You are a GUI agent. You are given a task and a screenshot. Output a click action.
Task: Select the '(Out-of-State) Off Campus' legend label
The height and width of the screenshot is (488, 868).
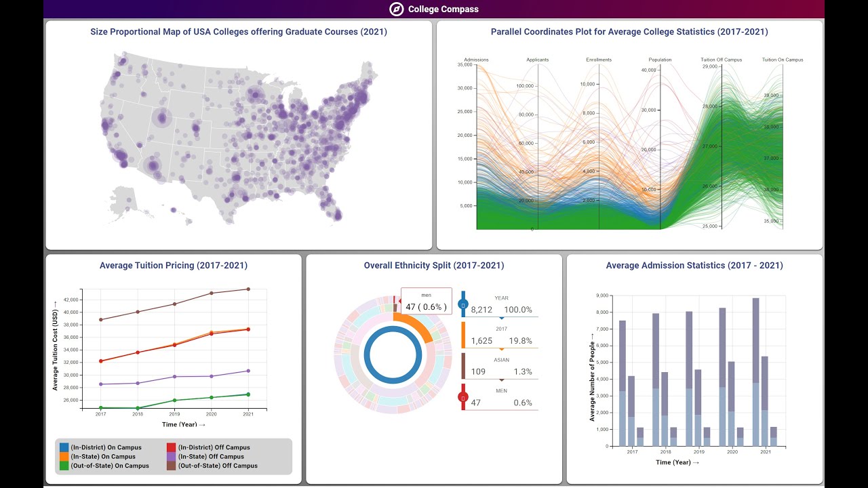click(x=218, y=466)
